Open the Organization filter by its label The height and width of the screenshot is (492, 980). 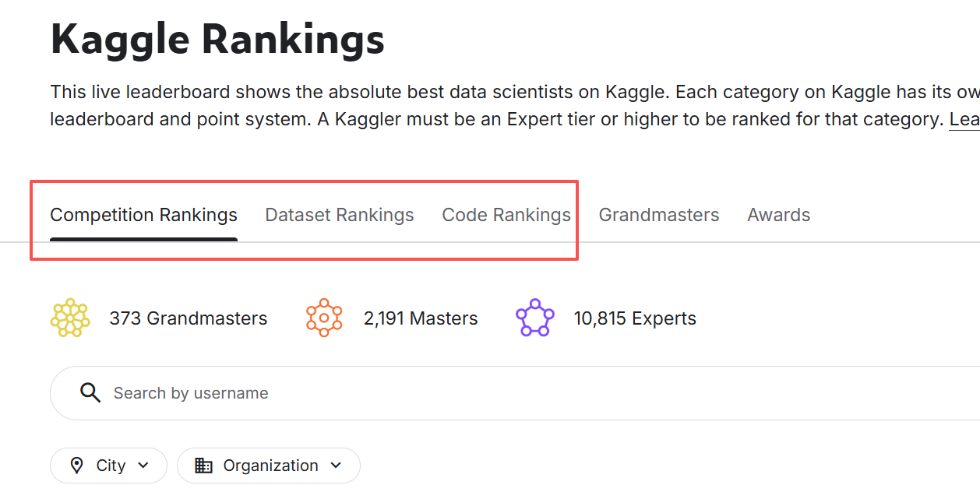tap(270, 466)
